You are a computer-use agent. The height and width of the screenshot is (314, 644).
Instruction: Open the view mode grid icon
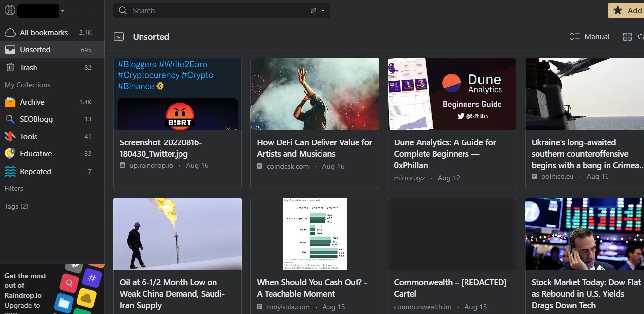(627, 37)
